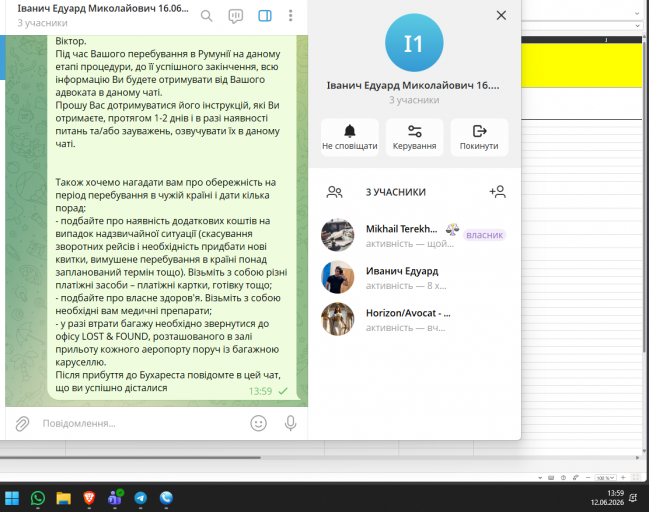Open Mikhail Terekh... member profile
Image resolution: width=649 pixels, height=512 pixels.
414,235
